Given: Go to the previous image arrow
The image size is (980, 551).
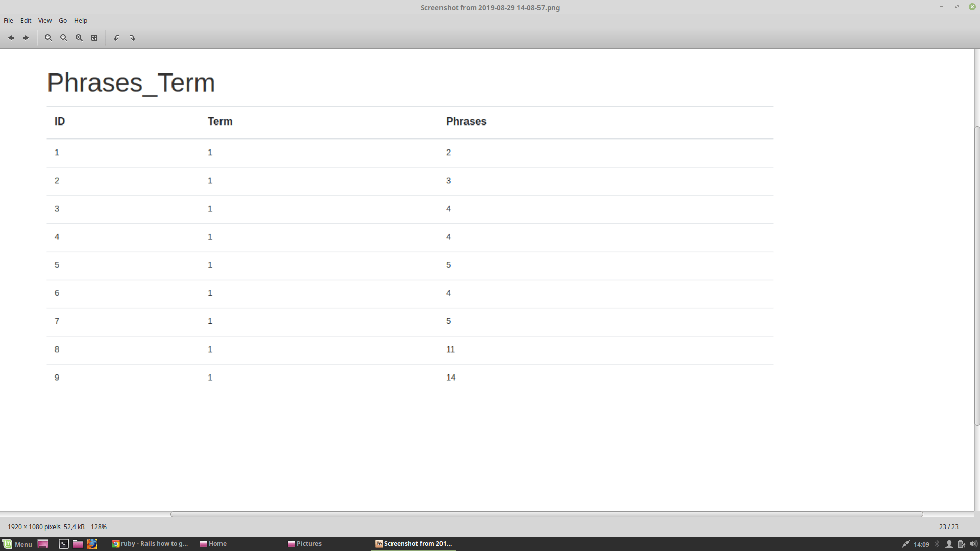Looking at the screenshot, I should click(x=11, y=38).
